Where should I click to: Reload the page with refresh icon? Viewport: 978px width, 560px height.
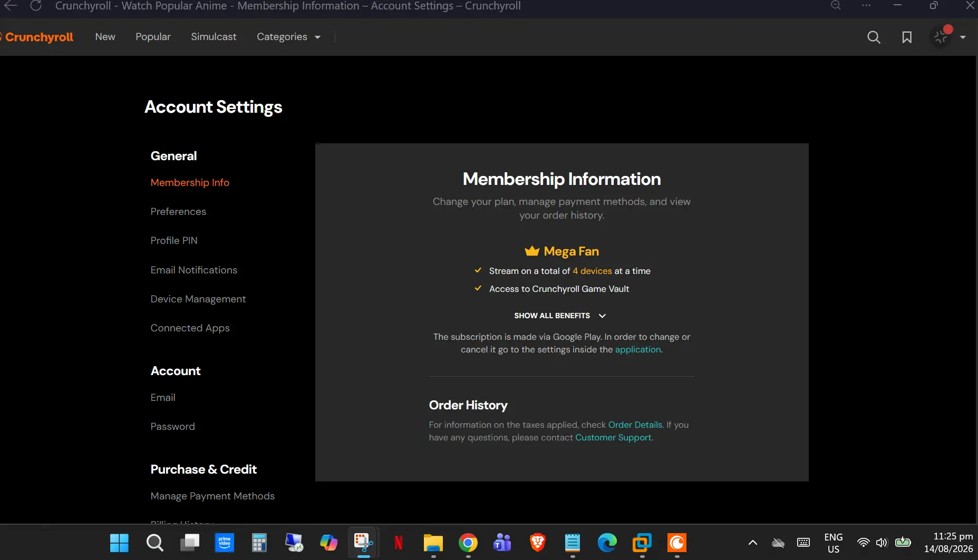[36, 6]
